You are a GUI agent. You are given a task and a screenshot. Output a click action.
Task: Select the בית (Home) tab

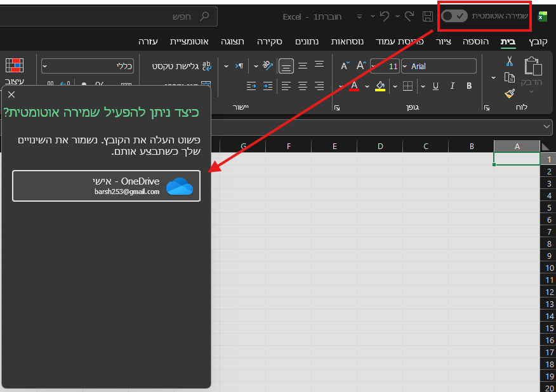coord(508,41)
